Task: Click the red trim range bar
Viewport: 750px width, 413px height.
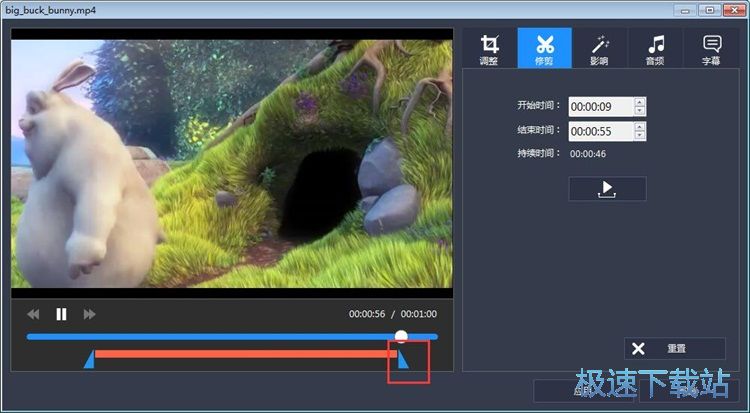Action: point(246,354)
